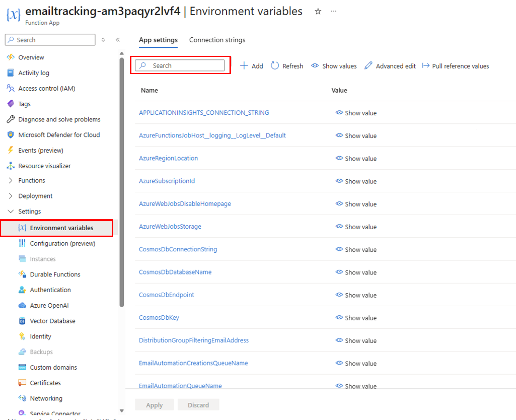The height and width of the screenshot is (420, 516).
Task: Open Certificates settings
Action: (45, 383)
